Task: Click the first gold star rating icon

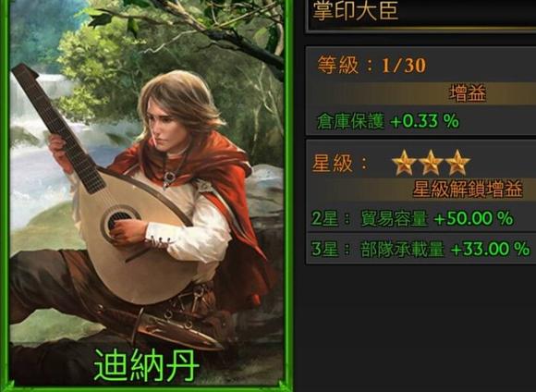Action: point(404,163)
